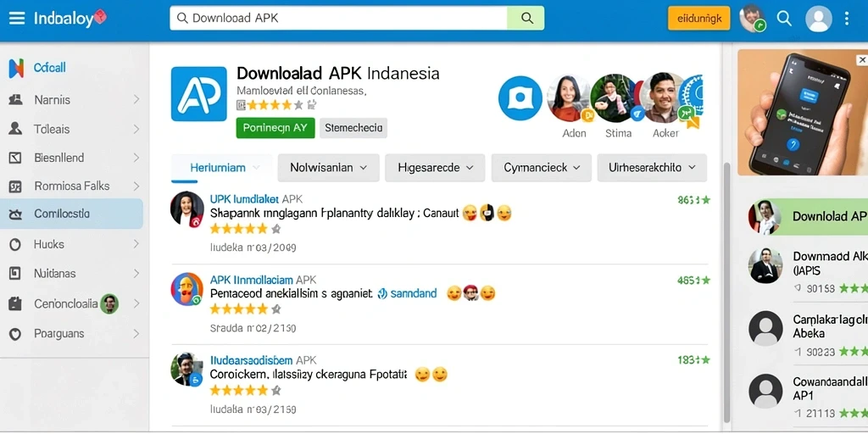
Task: Click the star rating of UPK lumdlaket review
Action: pos(245,229)
